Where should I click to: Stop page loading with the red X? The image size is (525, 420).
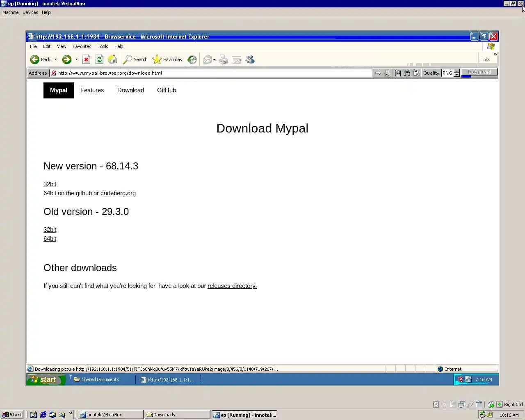point(86,59)
